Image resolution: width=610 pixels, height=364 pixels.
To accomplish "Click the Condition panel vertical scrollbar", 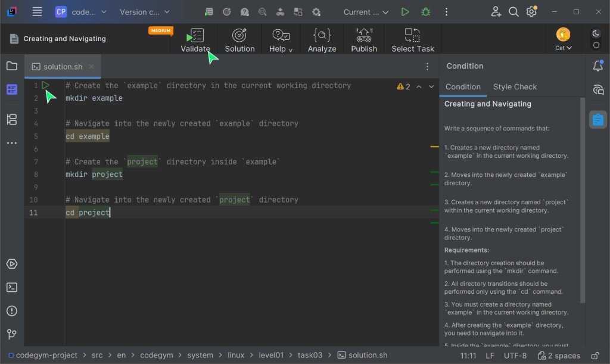I will [x=583, y=200].
